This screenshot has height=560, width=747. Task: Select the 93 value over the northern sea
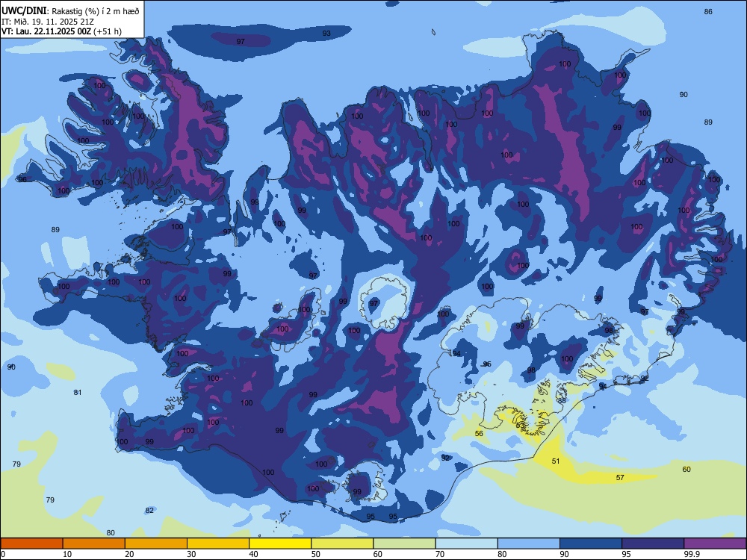326,34
